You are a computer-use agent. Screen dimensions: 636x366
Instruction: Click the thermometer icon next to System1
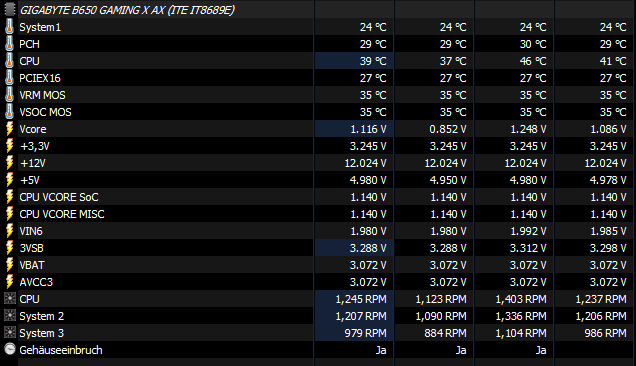coord(9,27)
